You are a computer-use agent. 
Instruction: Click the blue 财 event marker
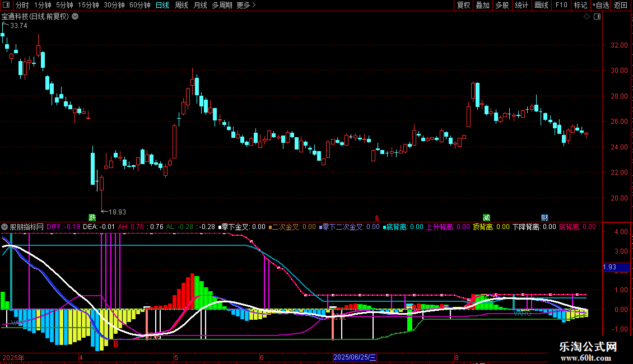(544, 217)
